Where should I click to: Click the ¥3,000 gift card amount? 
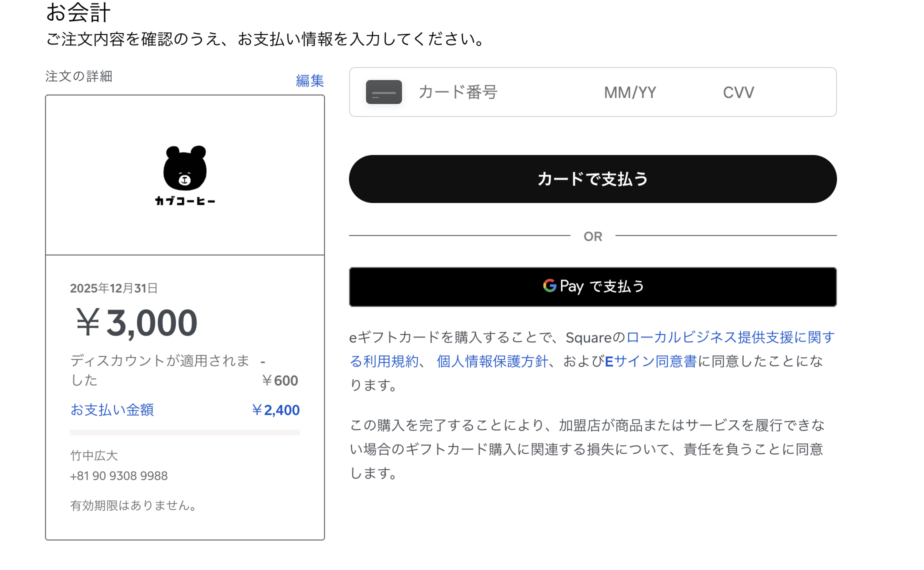point(136,323)
